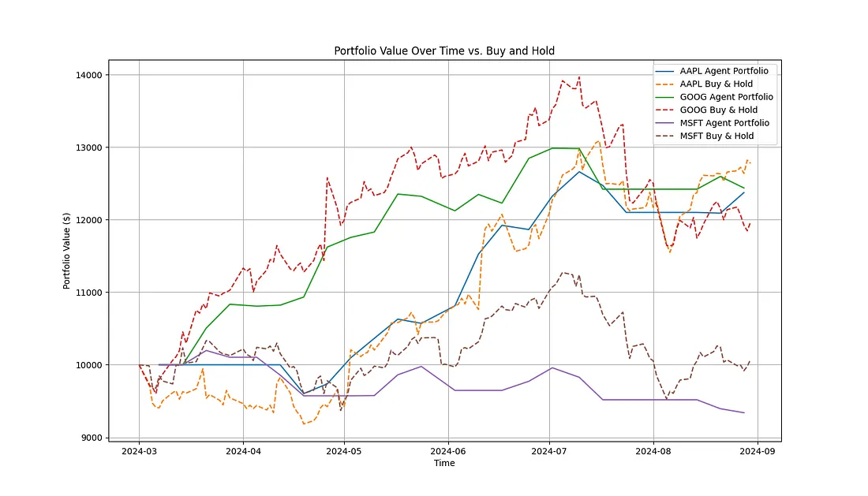Screen dimensions: 868x496
Task: Click the y-axis tick value 9000
Action: pyautogui.click(x=92, y=438)
